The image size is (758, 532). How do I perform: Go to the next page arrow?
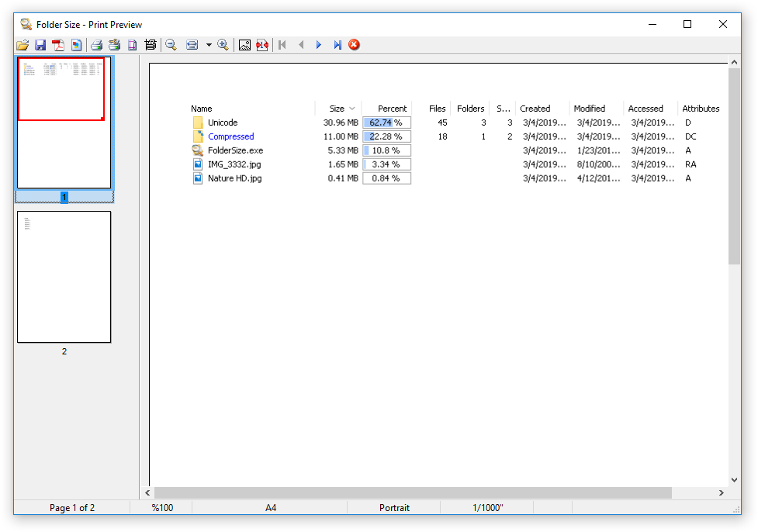(x=319, y=45)
